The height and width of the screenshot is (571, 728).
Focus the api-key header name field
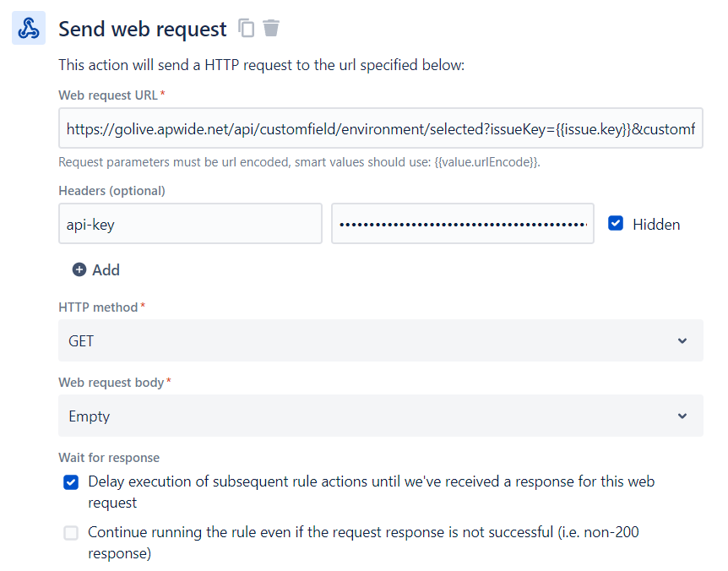tap(190, 224)
